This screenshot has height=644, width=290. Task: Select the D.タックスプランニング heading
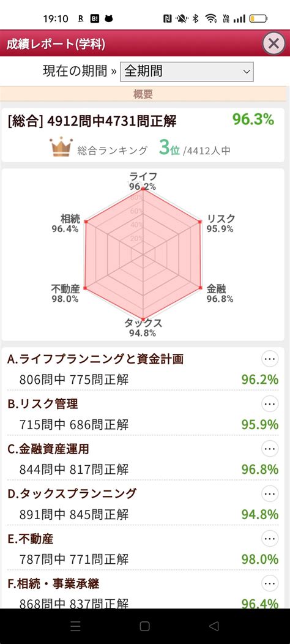click(72, 493)
